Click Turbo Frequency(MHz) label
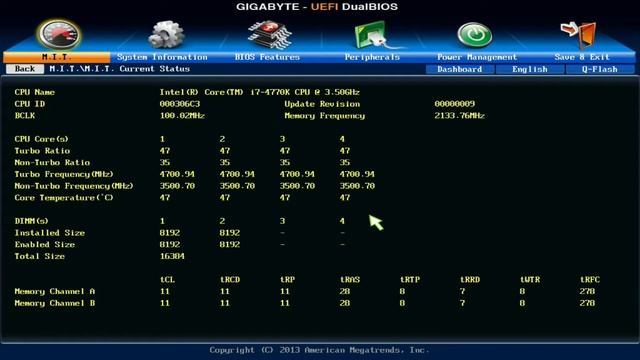 click(64, 174)
